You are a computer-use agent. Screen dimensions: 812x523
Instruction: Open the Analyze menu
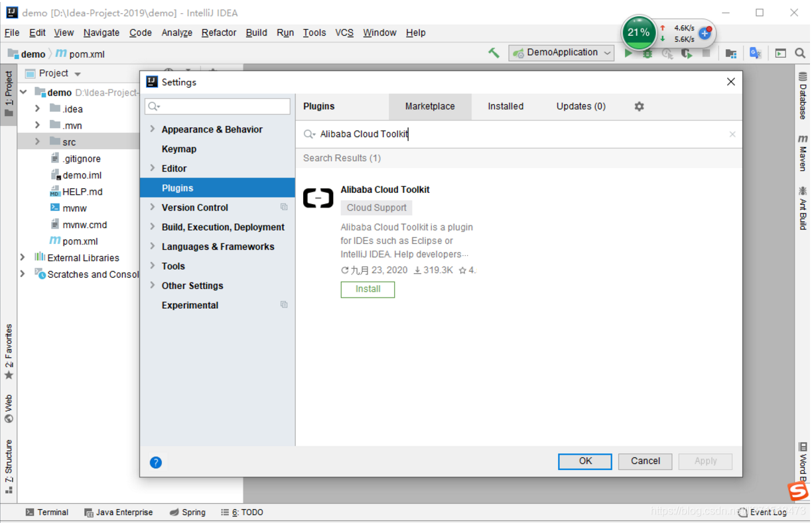[177, 32]
